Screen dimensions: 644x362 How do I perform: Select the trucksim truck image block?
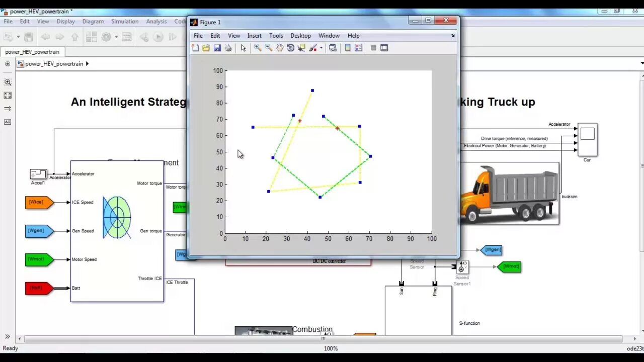coord(509,193)
